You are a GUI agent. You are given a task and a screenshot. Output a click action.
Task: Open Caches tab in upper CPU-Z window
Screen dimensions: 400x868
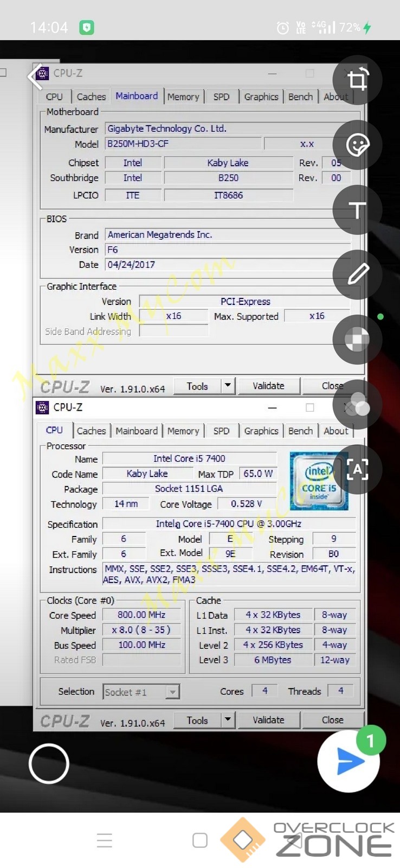91,97
